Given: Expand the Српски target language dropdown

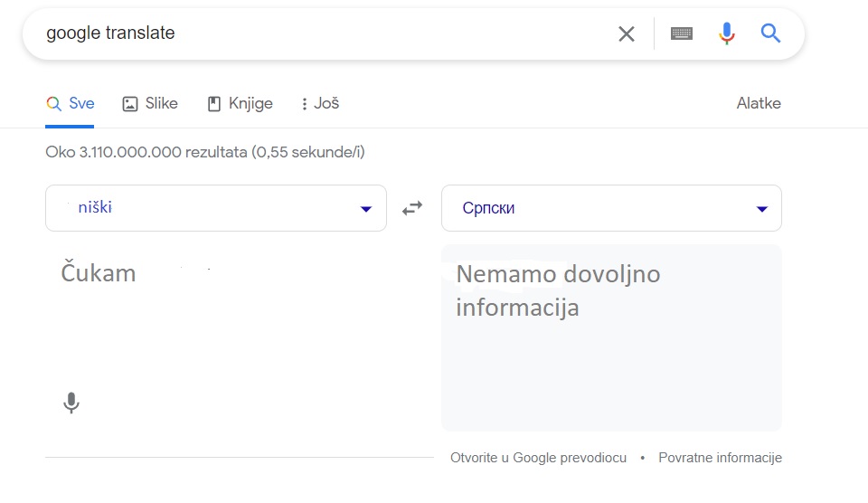Looking at the screenshot, I should 611,208.
